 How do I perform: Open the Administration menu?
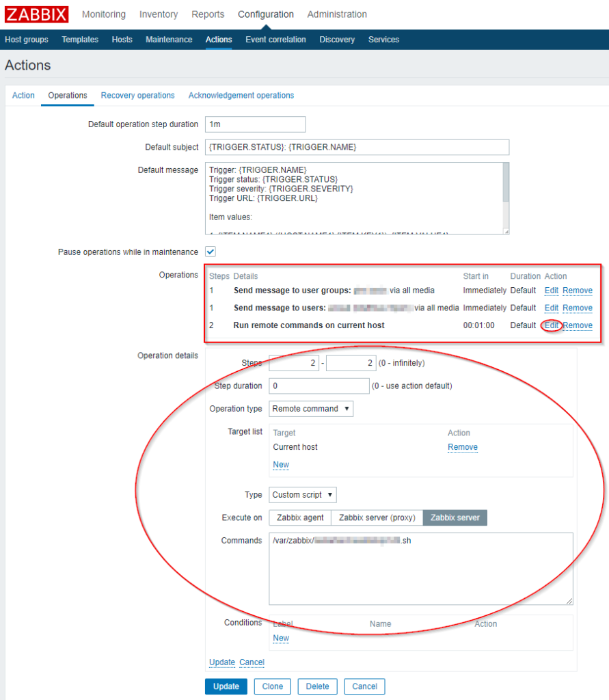point(336,14)
